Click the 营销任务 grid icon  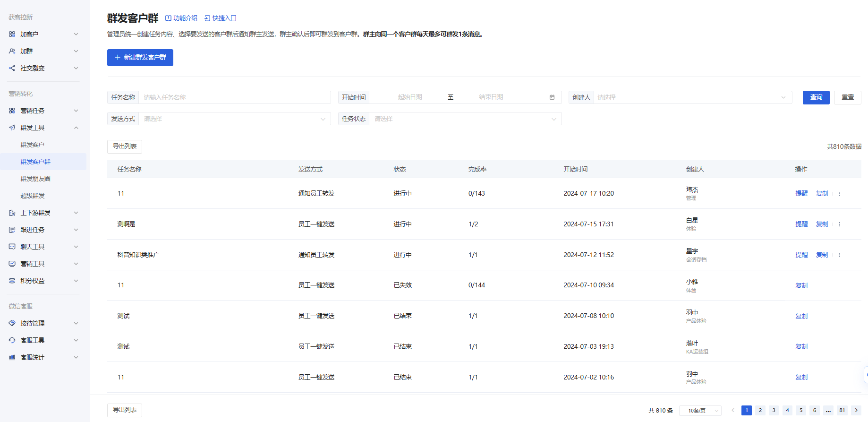click(12, 111)
